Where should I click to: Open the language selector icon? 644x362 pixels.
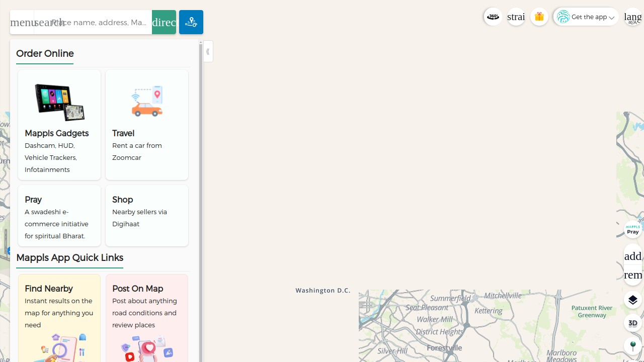(633, 17)
